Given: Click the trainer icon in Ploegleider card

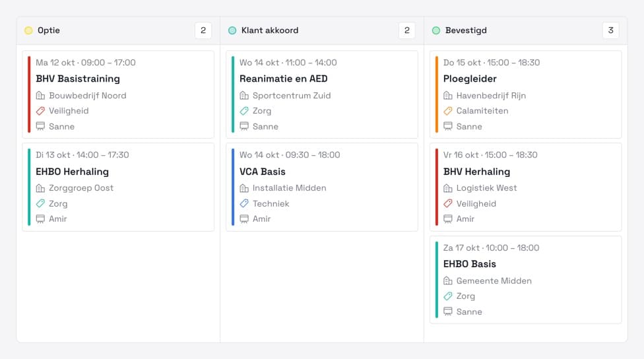Looking at the screenshot, I should [x=447, y=127].
